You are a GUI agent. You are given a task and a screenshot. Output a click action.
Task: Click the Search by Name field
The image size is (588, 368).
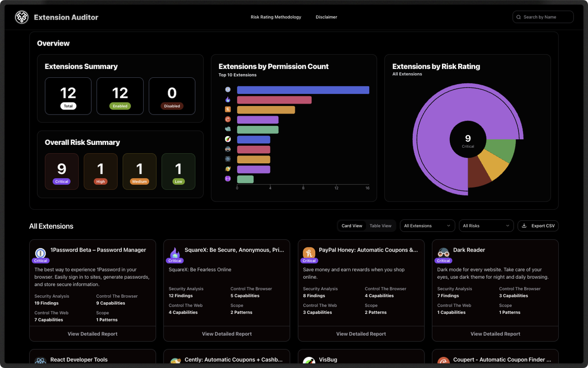point(543,17)
